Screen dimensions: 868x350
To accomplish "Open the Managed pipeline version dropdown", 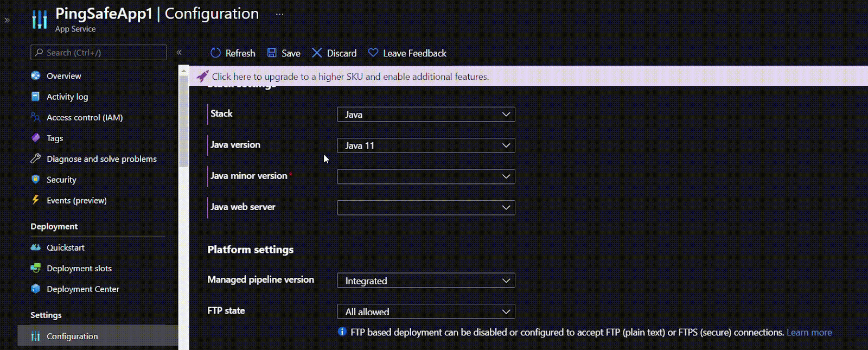I will coord(426,281).
